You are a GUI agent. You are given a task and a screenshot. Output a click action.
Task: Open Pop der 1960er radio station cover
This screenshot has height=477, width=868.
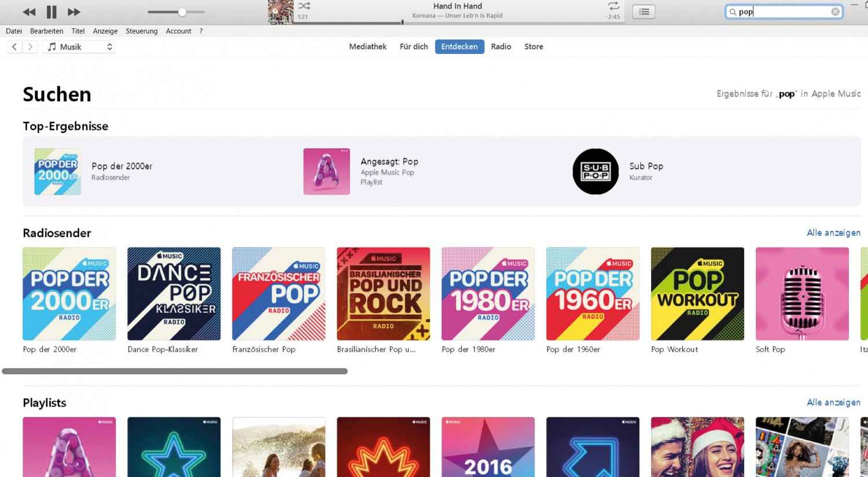[x=593, y=294]
